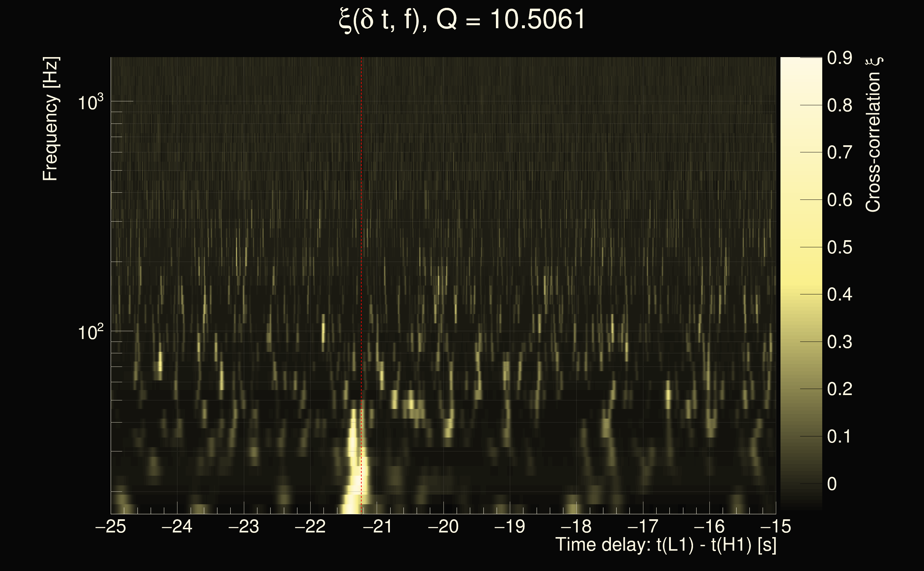The image size is (924, 571).
Task: Click the -18 time delay tick label
Action: 576,526
